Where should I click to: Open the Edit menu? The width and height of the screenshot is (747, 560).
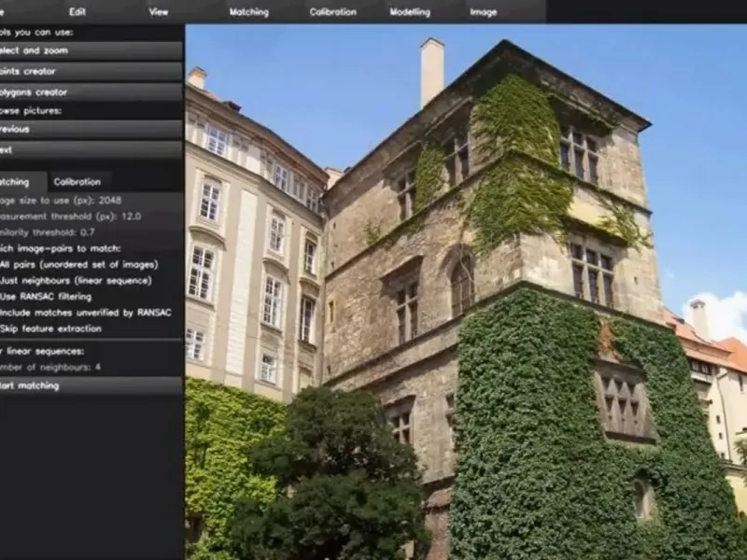click(x=78, y=12)
